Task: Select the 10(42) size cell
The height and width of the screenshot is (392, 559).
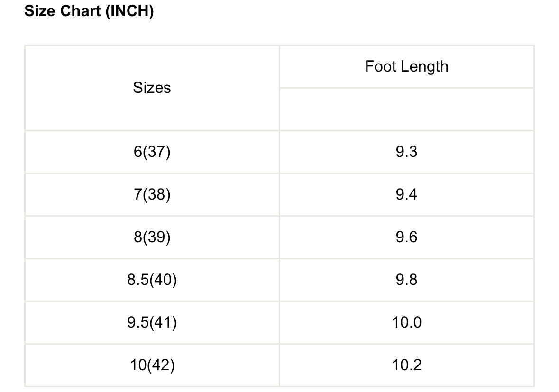Action: (152, 365)
